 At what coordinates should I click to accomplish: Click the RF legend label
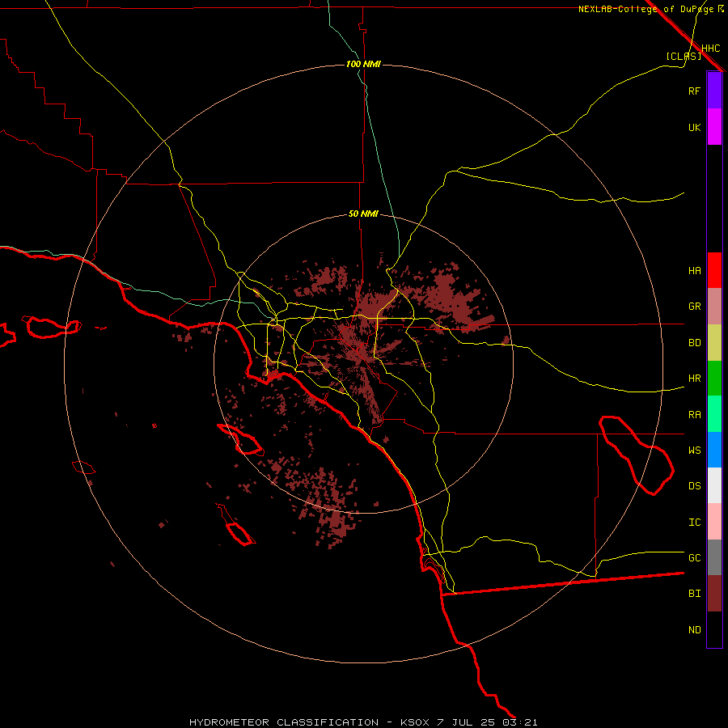point(694,91)
